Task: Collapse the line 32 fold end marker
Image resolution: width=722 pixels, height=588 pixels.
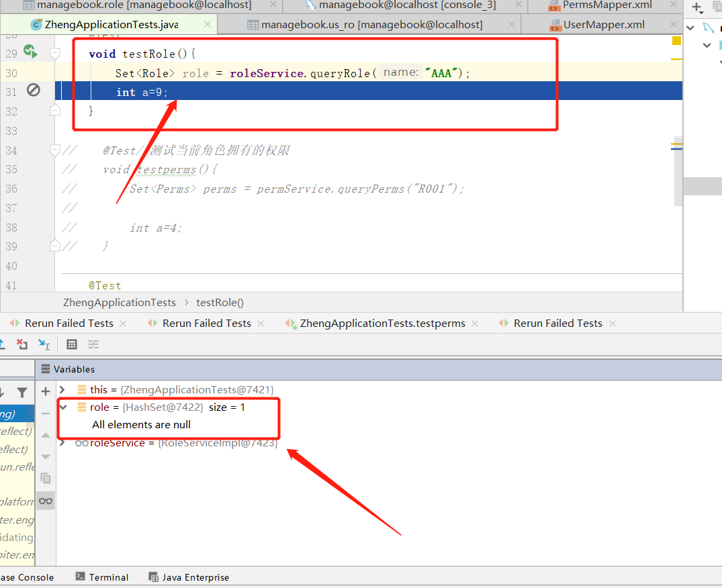Action: [x=55, y=111]
